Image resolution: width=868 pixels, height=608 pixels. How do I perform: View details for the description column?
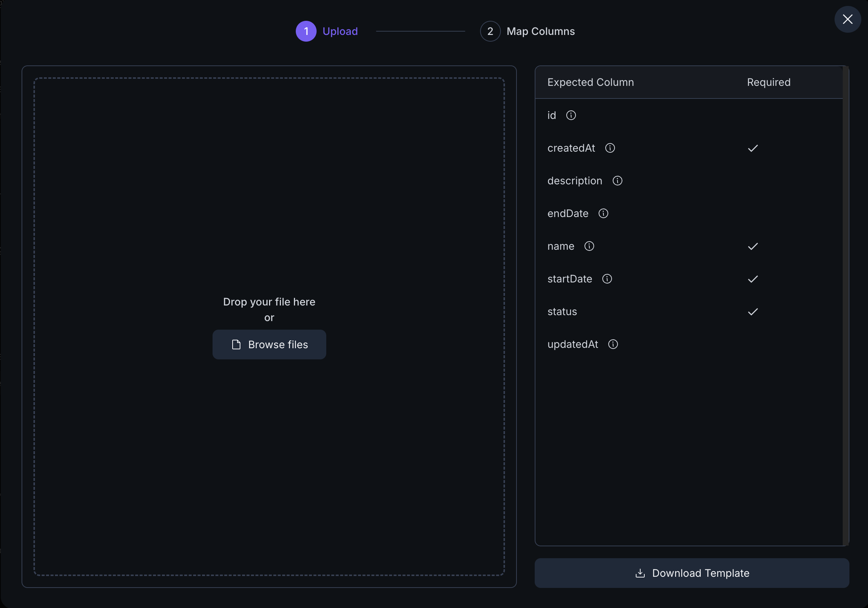617,181
